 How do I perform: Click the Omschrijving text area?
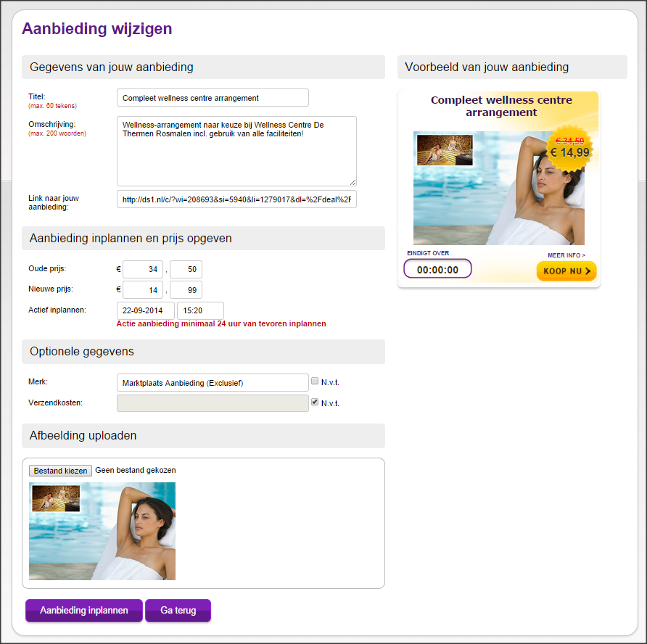pyautogui.click(x=236, y=151)
